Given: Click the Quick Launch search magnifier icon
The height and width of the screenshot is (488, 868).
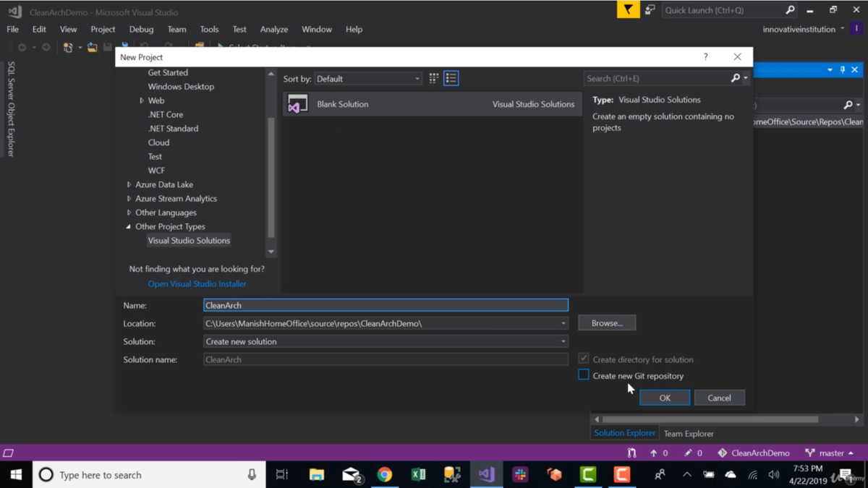Looking at the screenshot, I should pyautogui.click(x=790, y=10).
